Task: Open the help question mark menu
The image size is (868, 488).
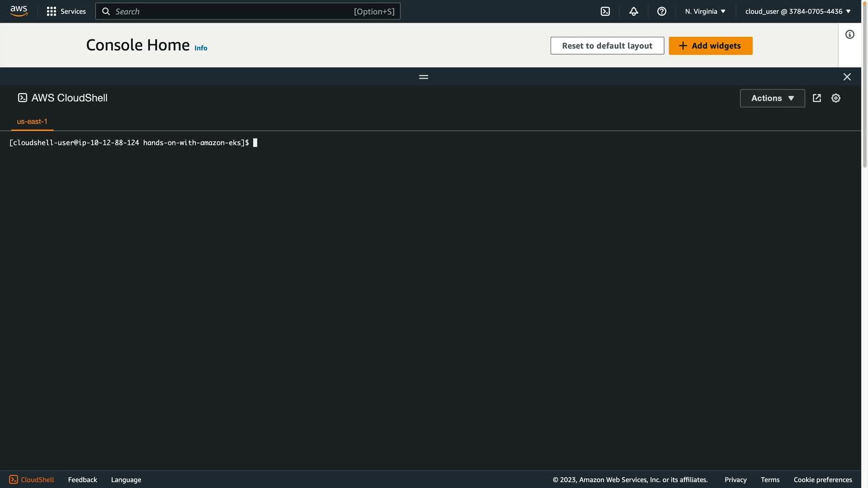Action: pyautogui.click(x=661, y=11)
